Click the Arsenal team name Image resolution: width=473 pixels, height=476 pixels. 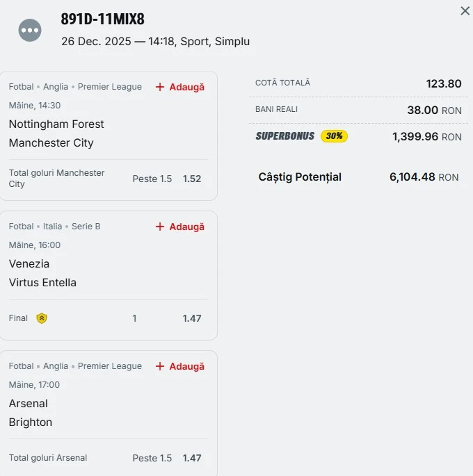pyautogui.click(x=29, y=404)
